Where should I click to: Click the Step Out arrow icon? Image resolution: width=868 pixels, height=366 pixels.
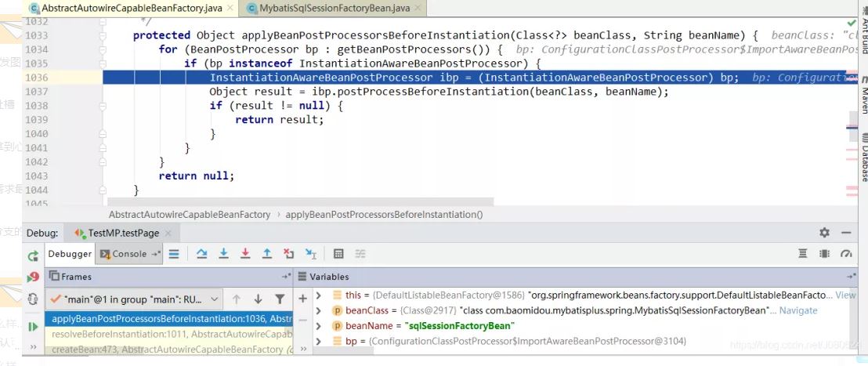[x=267, y=254]
